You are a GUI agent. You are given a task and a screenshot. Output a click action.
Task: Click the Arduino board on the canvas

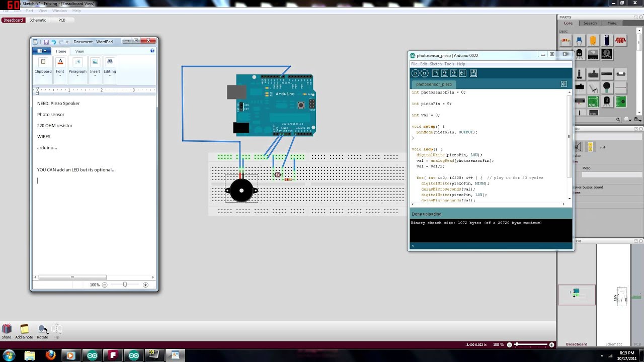tap(276, 106)
